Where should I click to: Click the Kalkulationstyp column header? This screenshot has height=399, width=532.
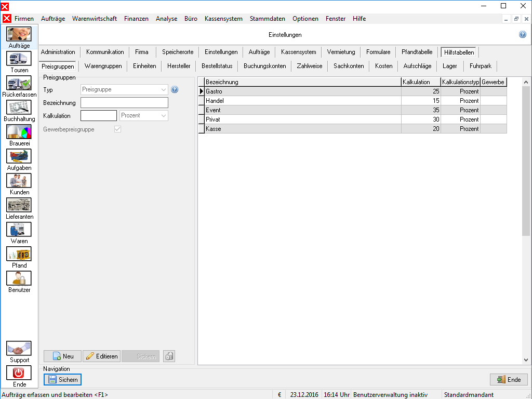[x=460, y=82]
